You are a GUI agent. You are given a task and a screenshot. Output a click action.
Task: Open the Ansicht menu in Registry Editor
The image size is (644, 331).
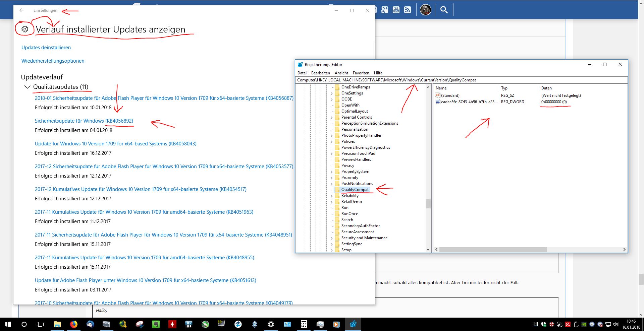tap(341, 73)
